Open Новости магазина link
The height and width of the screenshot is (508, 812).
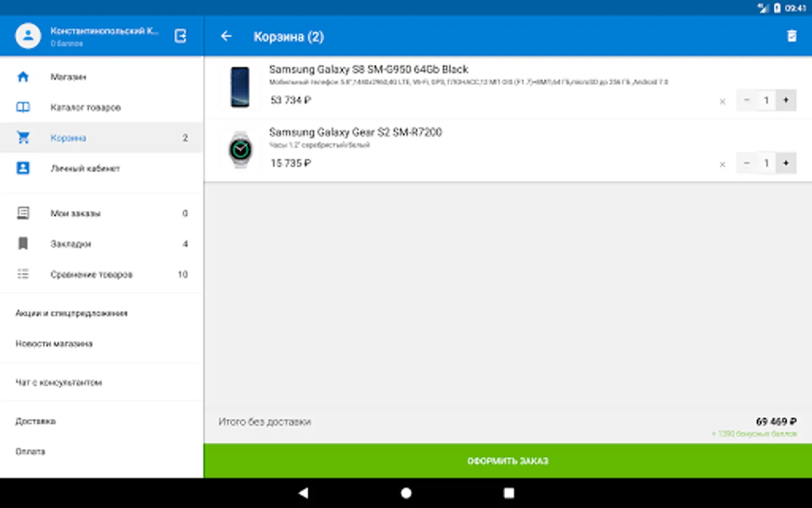pos(54,344)
